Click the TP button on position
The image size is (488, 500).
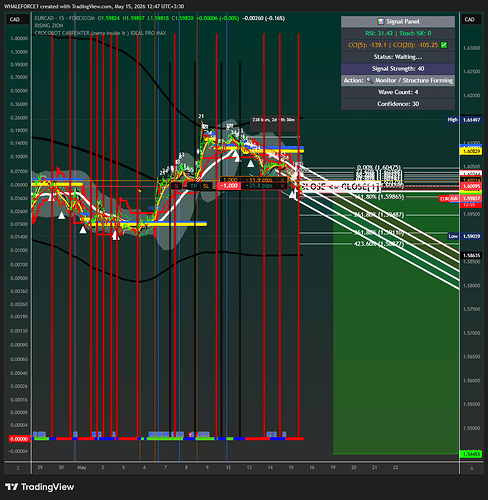194,186
